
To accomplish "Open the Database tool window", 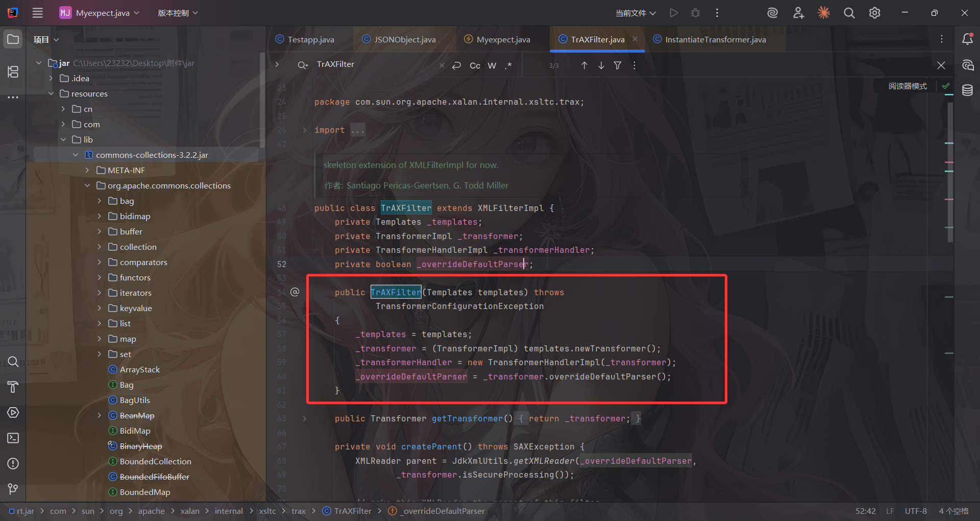I will [x=967, y=91].
